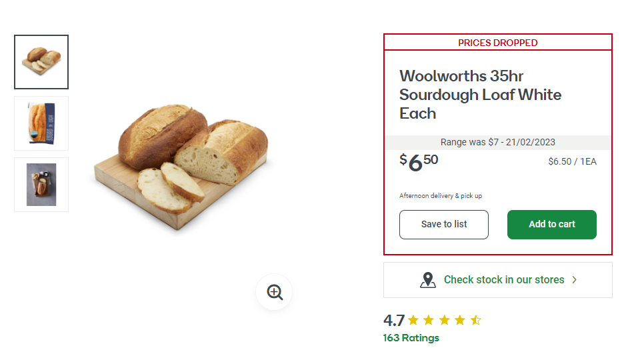Click the 4.7 rating score
The width and height of the screenshot is (644, 348).
click(394, 320)
